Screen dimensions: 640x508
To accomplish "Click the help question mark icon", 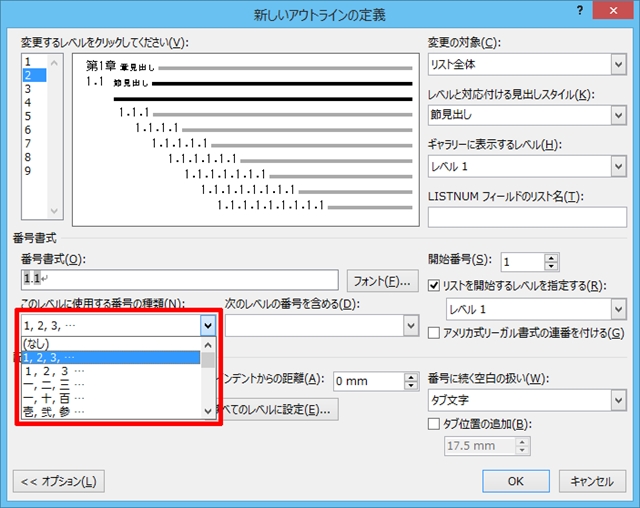I will (x=580, y=11).
